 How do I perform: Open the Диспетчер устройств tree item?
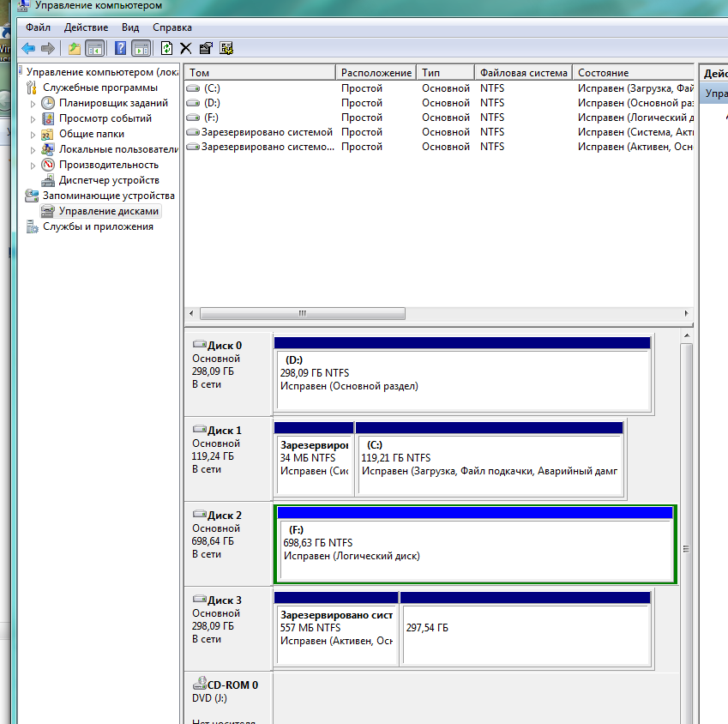(109, 180)
